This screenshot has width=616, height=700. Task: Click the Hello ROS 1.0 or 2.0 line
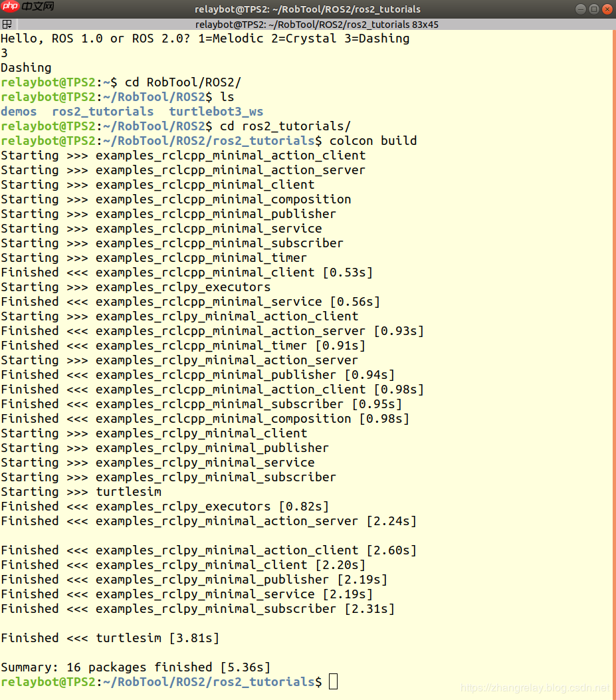tap(205, 39)
